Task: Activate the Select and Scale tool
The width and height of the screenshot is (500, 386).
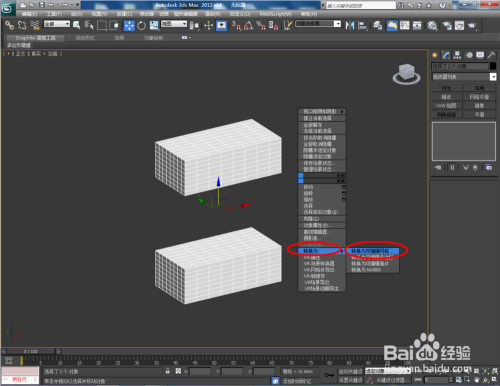Action: click(x=154, y=25)
